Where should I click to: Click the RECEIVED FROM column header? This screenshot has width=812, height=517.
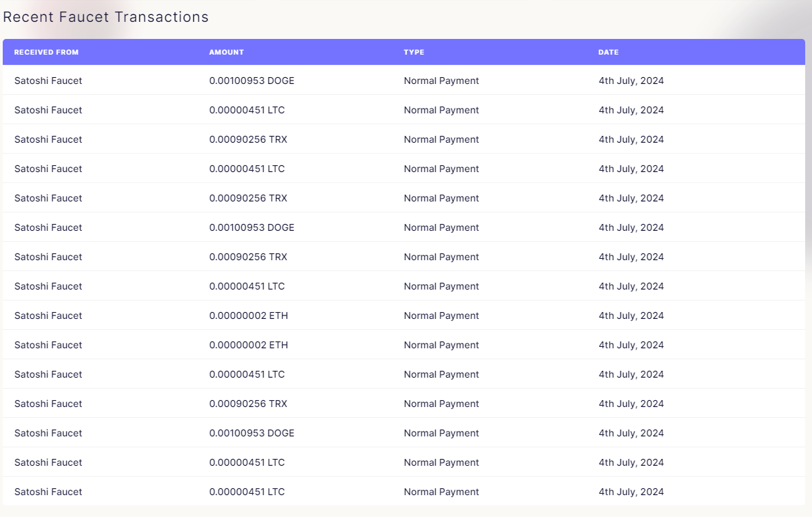tap(46, 53)
